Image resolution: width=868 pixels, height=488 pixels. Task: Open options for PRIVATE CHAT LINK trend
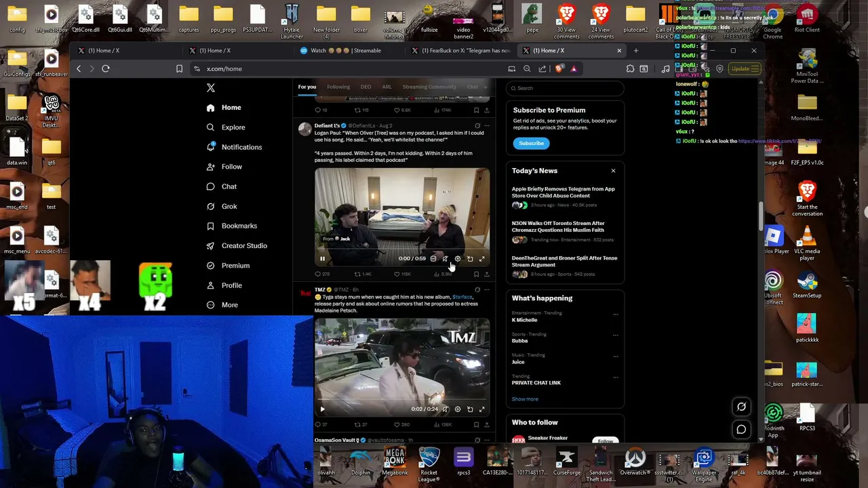pos(616,377)
